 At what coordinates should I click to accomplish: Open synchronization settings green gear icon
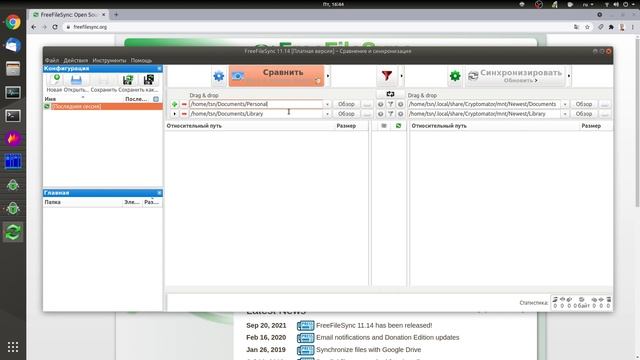click(x=455, y=76)
